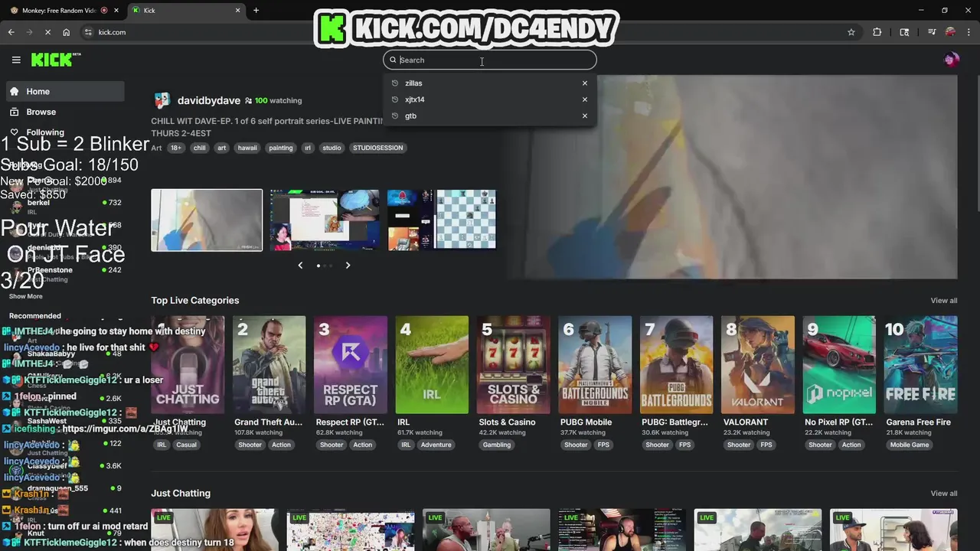Click the Mobile Game tag
Image resolution: width=980 pixels, height=551 pixels.
click(910, 445)
